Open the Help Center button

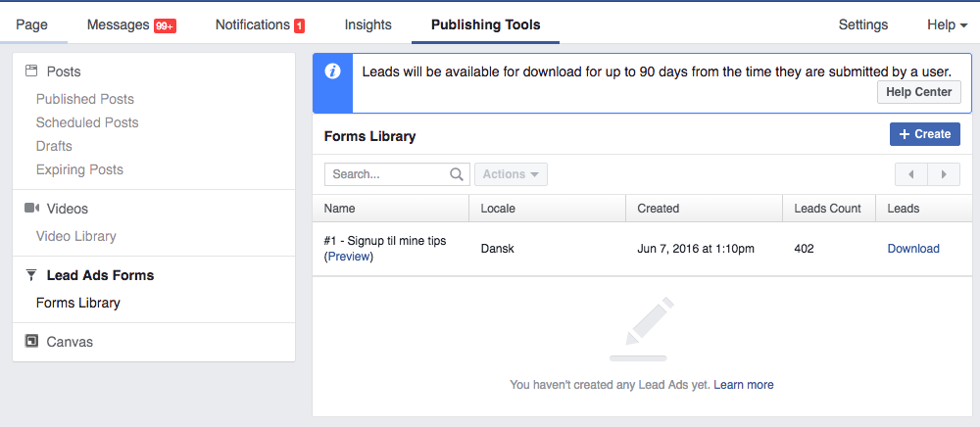[919, 92]
